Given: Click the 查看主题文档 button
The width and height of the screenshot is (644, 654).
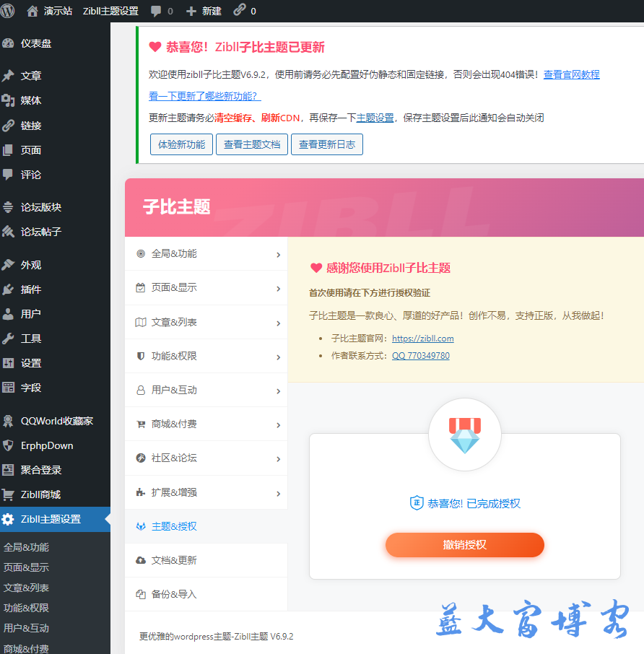Looking at the screenshot, I should coord(252,144).
